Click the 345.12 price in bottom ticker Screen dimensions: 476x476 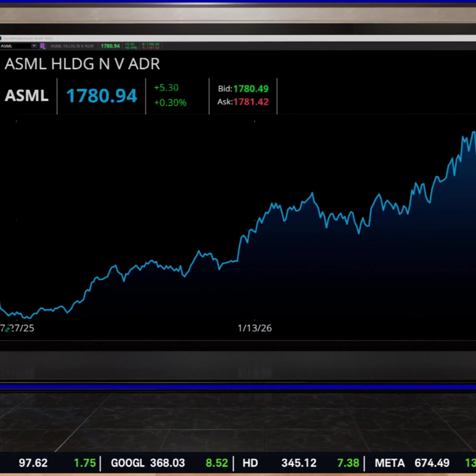click(x=299, y=463)
